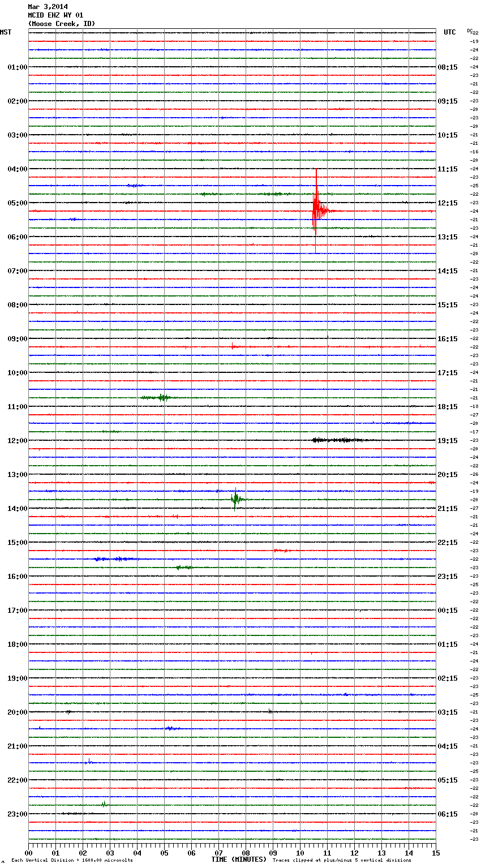Select the 19:00 MST row label
This screenshot has height=868, width=481.
18,678
